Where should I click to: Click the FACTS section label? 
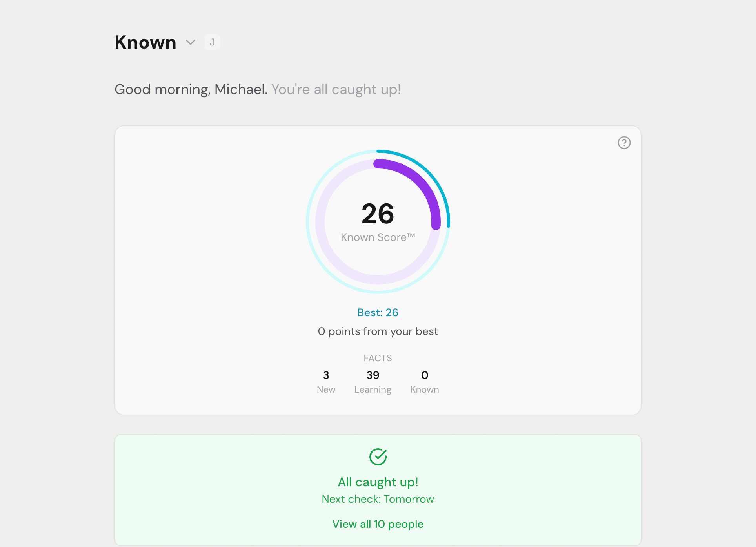378,358
